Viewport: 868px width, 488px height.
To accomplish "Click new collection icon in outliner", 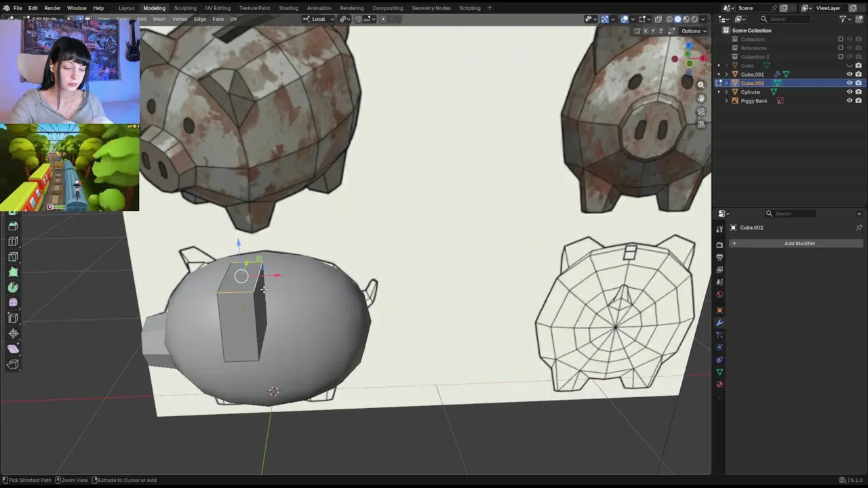I will 859,19.
